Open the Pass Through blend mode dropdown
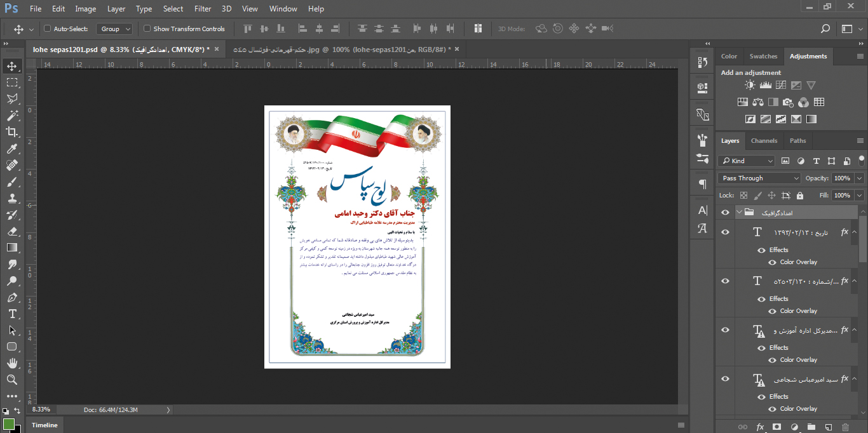Screen dimensions: 868x433 point(759,178)
